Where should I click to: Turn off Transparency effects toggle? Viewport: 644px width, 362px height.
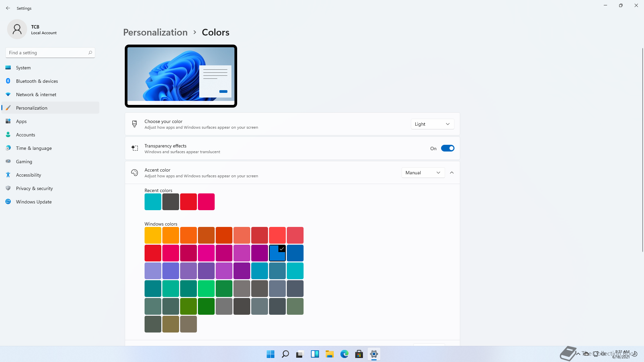pyautogui.click(x=447, y=148)
